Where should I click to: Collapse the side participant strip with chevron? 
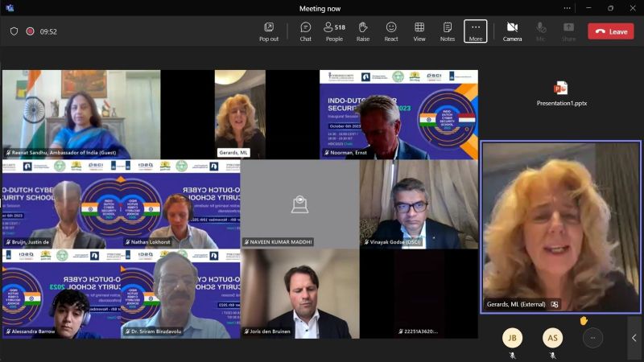(x=634, y=338)
